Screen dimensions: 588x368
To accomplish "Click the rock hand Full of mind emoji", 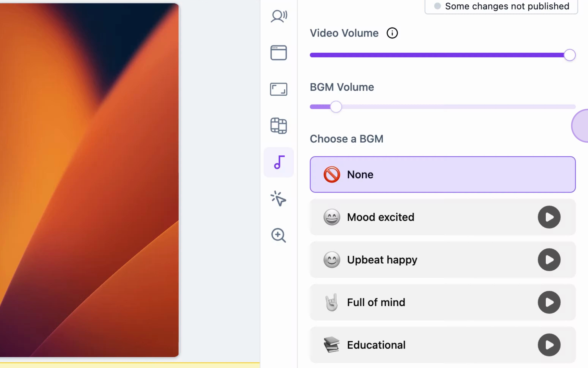I will pos(332,302).
